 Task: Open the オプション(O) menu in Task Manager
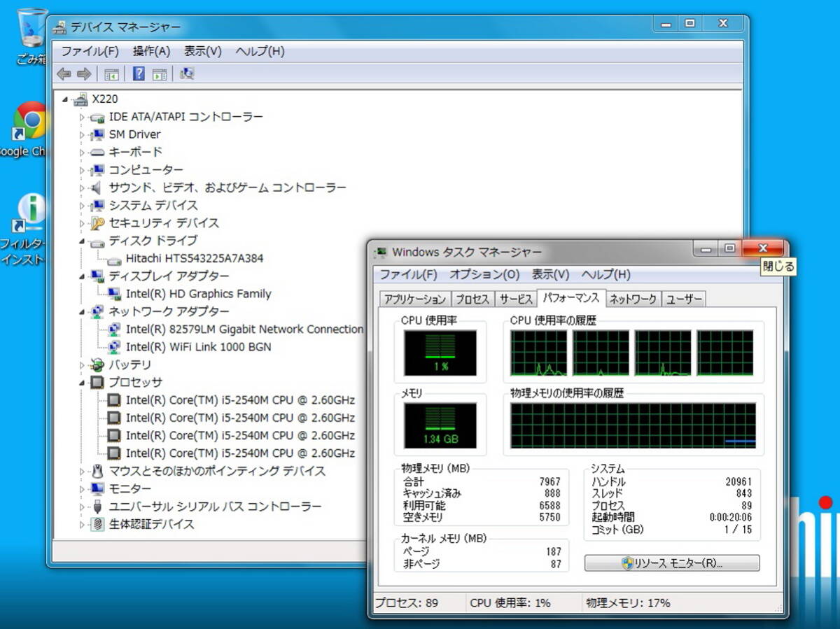(x=484, y=274)
